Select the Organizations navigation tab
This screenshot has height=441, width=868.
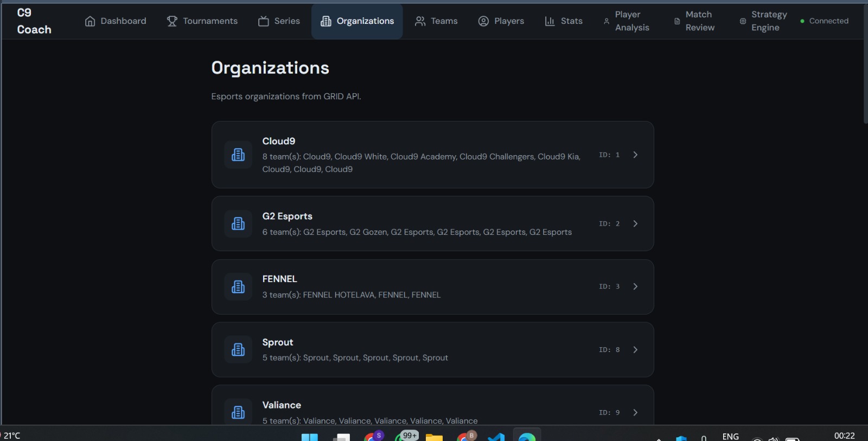click(357, 21)
